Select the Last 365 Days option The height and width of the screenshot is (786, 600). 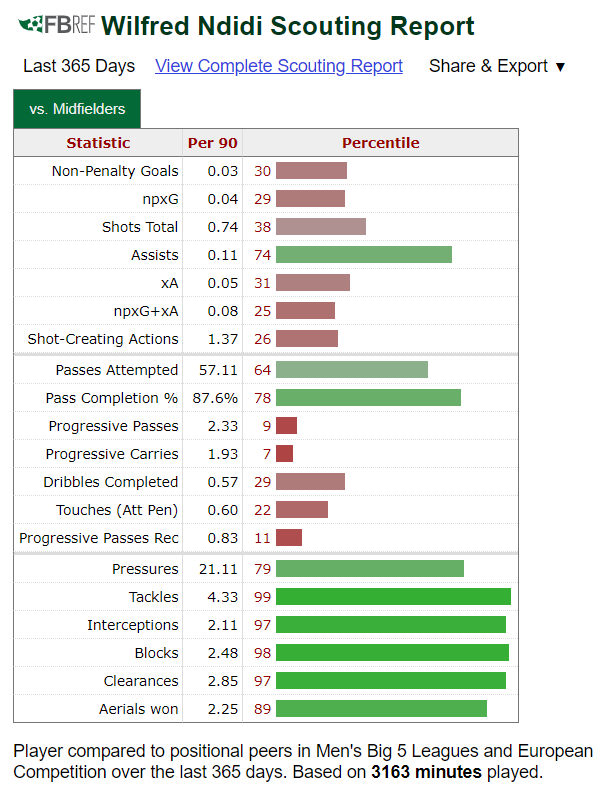[x=79, y=66]
